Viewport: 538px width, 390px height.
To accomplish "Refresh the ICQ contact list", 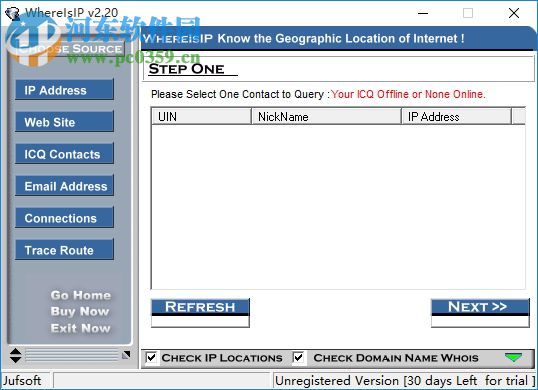I will pos(200,312).
